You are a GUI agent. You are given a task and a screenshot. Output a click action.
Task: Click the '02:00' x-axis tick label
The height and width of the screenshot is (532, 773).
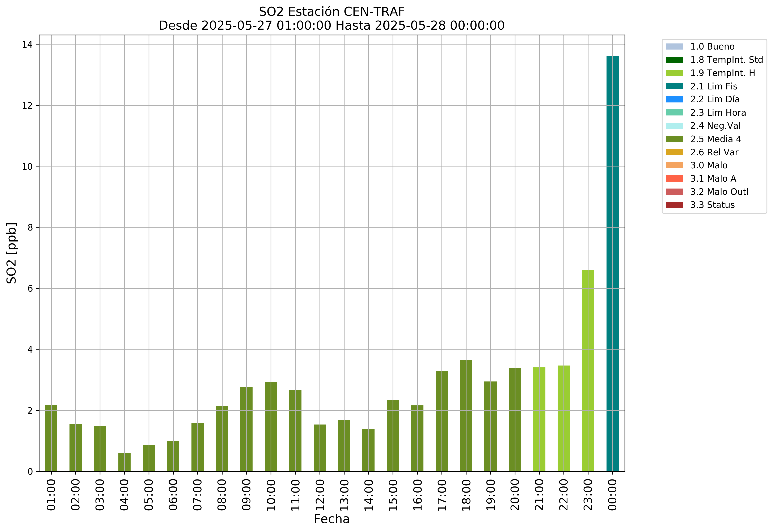click(76, 495)
